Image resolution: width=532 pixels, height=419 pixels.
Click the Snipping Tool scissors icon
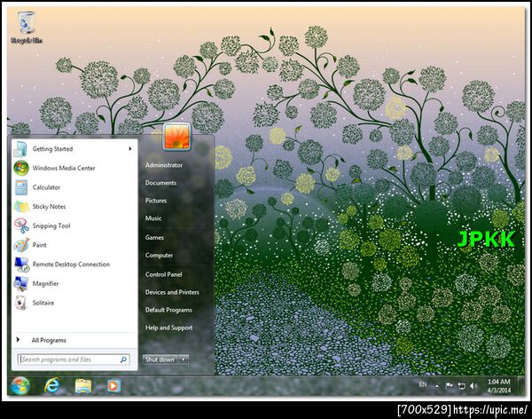(21, 225)
